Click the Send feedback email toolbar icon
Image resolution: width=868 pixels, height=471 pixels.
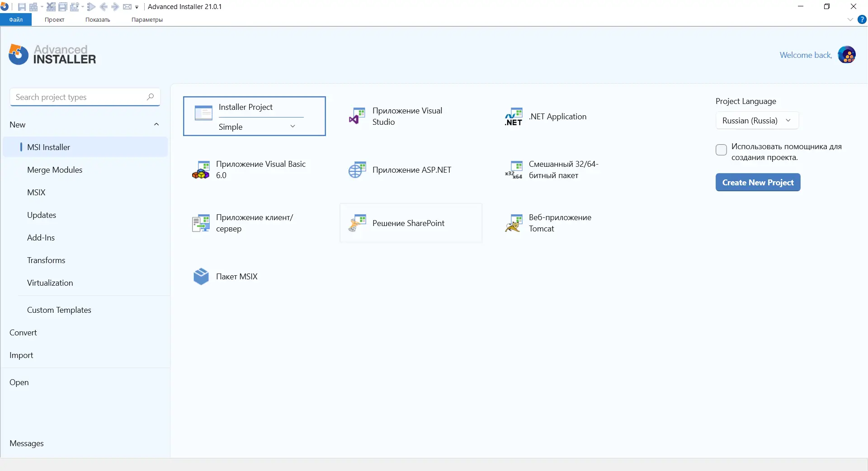click(x=128, y=6)
